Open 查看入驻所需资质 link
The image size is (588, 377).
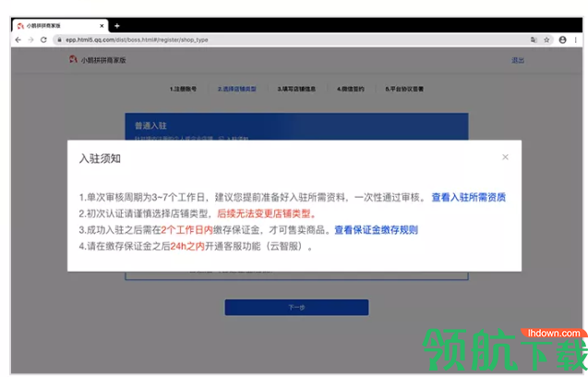(468, 197)
